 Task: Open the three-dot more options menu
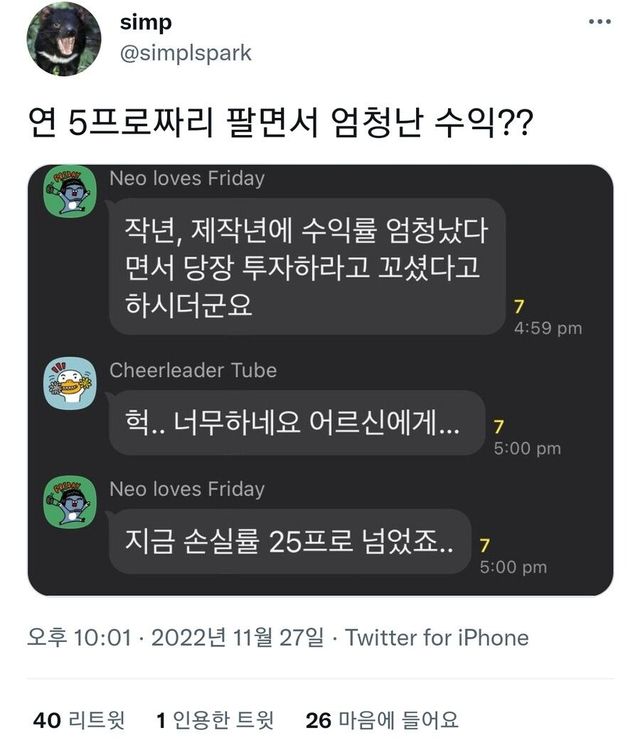tap(599, 22)
